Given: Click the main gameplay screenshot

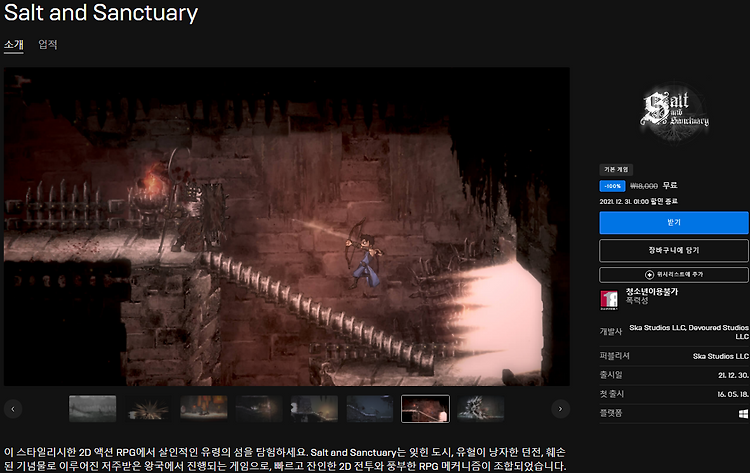Looking at the screenshot, I should [x=287, y=227].
